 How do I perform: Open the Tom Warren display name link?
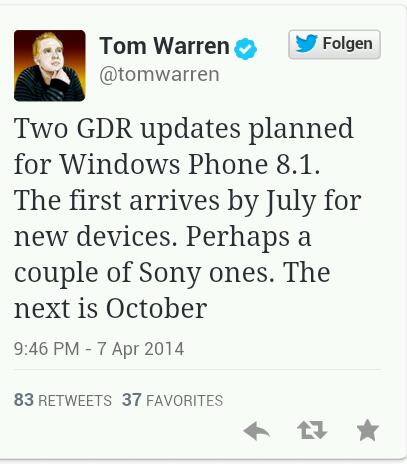pos(164,46)
